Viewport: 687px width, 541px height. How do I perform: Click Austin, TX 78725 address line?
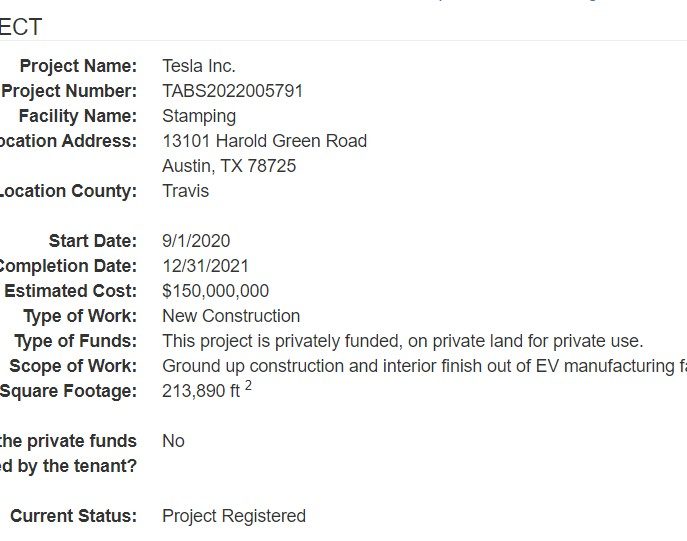tap(229, 166)
